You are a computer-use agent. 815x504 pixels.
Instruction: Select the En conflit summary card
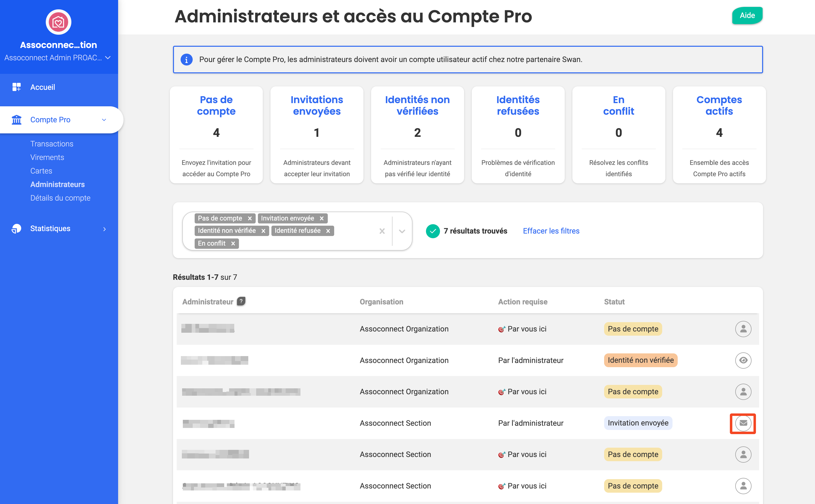point(619,135)
